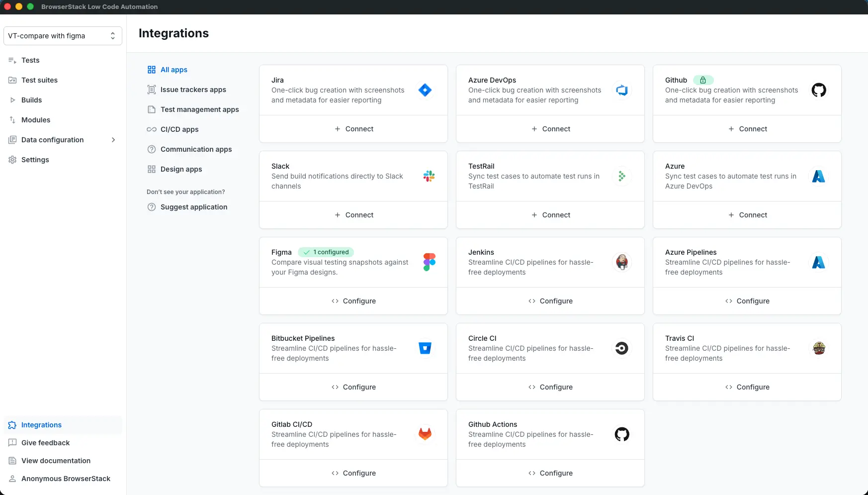Click the Anonymous BrowserStack user icon
Screen dimensions: 868x495
click(x=12, y=479)
